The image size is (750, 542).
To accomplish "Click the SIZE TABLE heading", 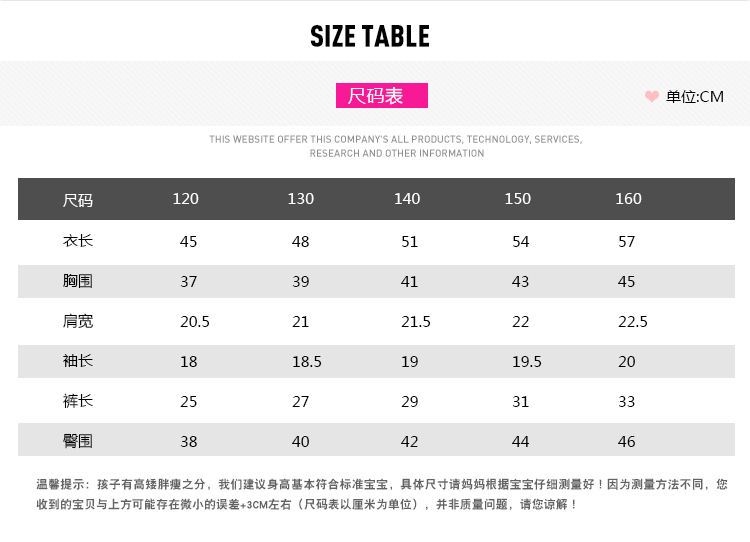I will point(370,37).
